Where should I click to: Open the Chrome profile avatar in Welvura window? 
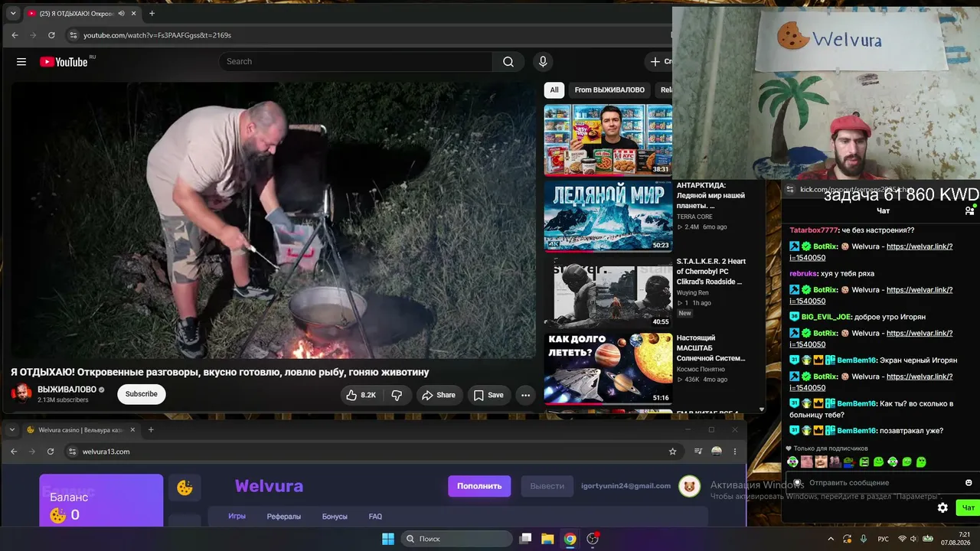click(717, 452)
